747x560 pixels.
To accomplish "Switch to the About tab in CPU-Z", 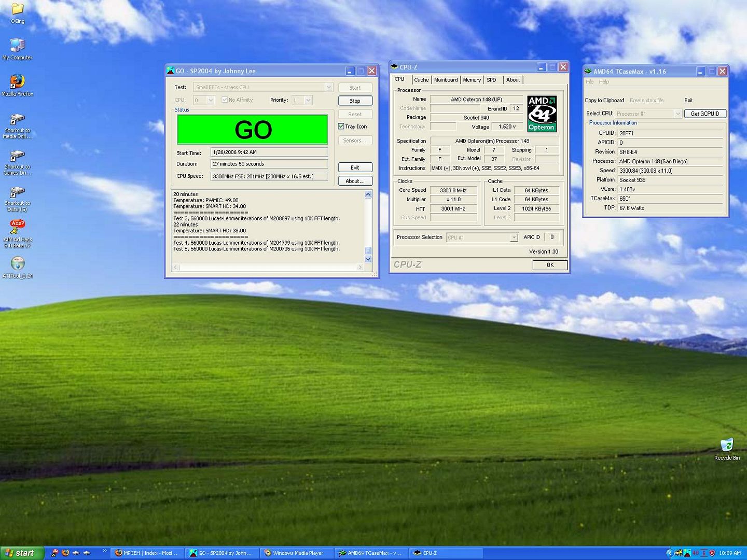I will (x=513, y=80).
